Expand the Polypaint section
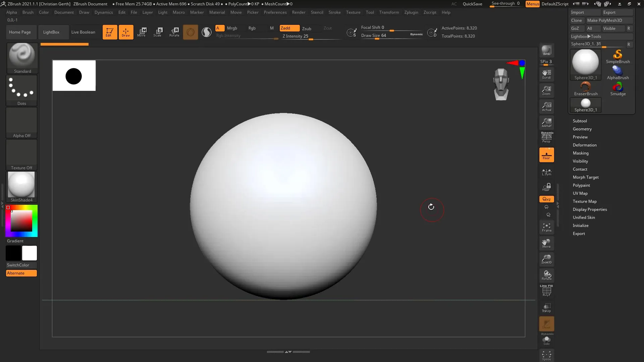Image resolution: width=644 pixels, height=362 pixels. pos(581,185)
